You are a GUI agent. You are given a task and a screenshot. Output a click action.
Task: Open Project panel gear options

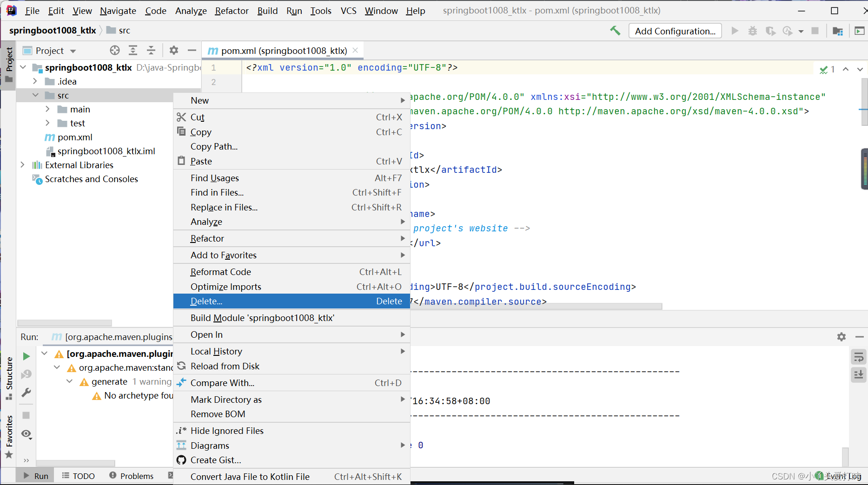(174, 50)
